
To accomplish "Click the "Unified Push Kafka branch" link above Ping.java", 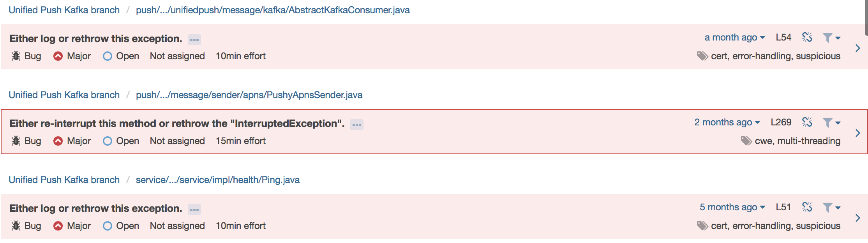I will (64, 180).
